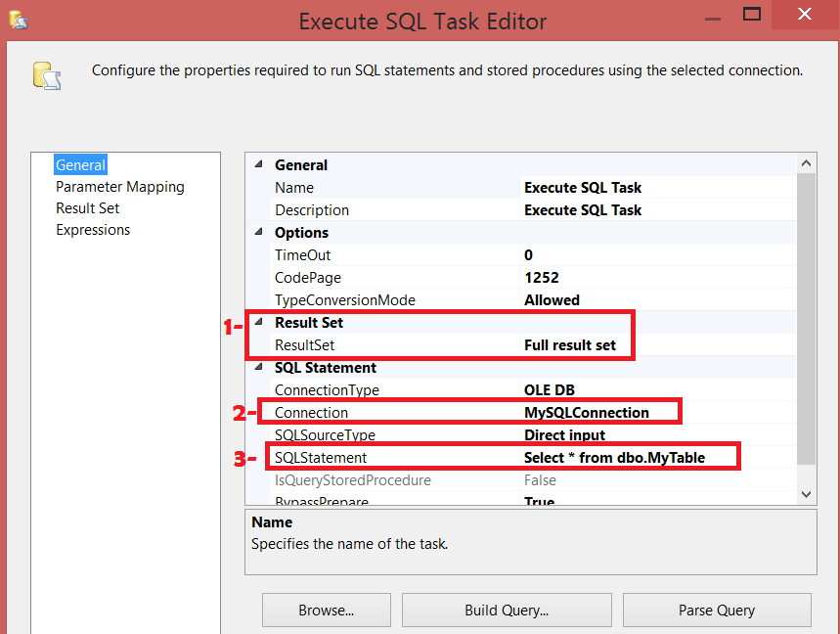The height and width of the screenshot is (634, 840).
Task: Select the Result Set page
Action: pyautogui.click(x=87, y=207)
